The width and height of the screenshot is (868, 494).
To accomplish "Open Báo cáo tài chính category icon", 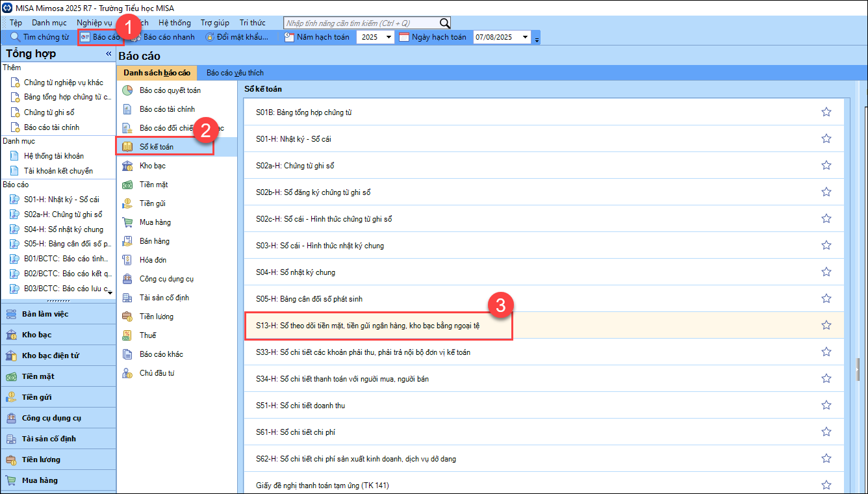I will click(127, 109).
